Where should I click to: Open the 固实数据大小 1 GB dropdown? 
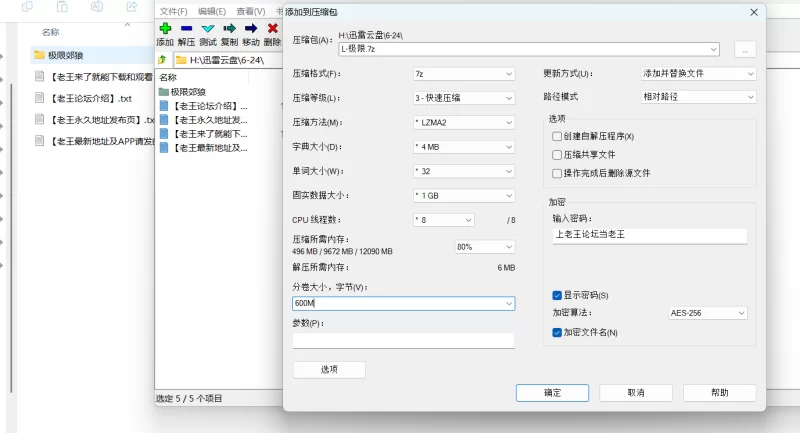click(x=464, y=195)
